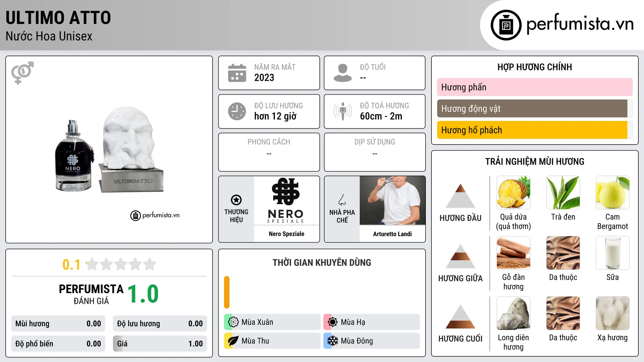Select the Gỗ đàn hương sandalwood image
Viewport: 644px width, 362px height.
tap(514, 253)
